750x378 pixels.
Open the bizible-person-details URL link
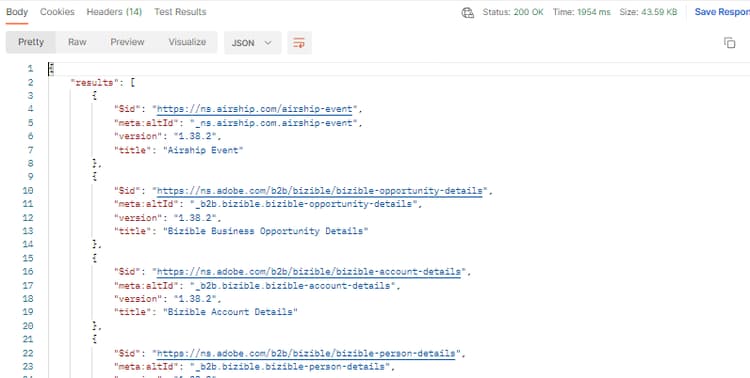[x=306, y=353]
